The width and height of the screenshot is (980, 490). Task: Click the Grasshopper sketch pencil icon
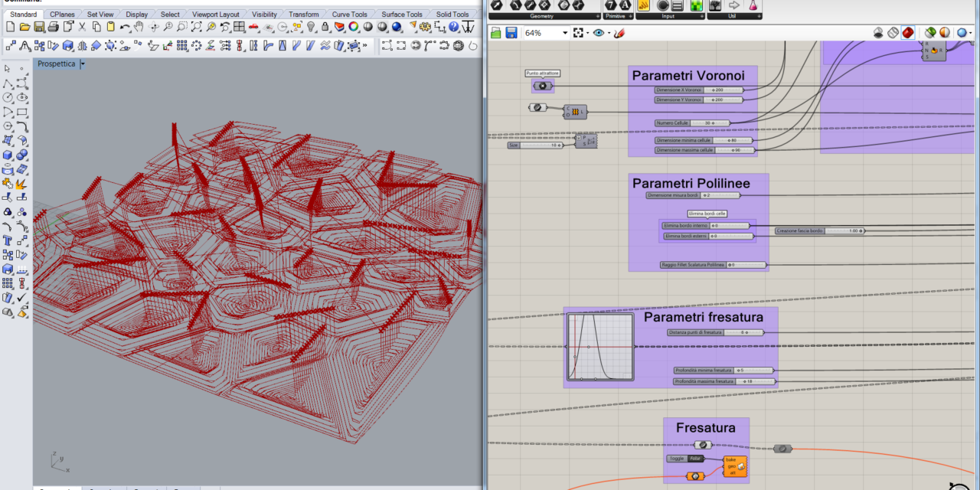click(x=619, y=33)
